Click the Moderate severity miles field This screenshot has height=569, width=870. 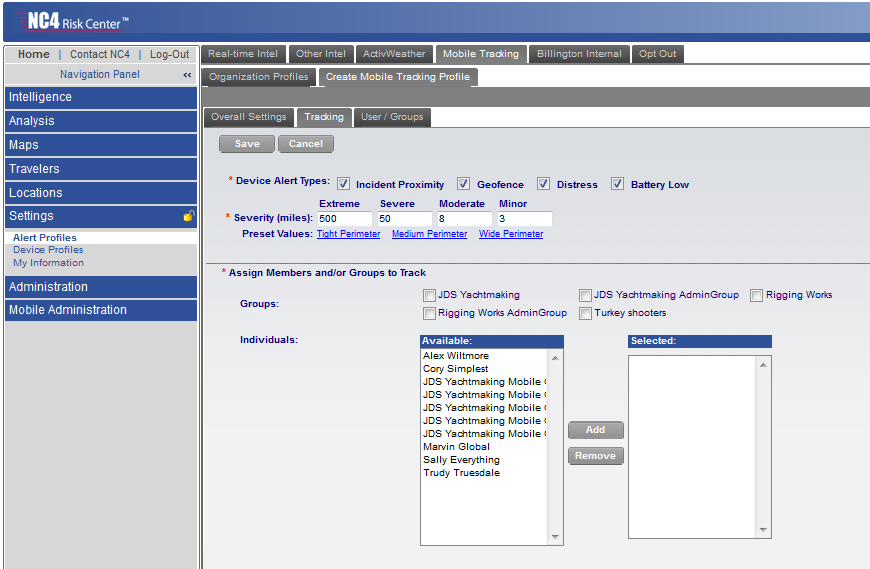[x=464, y=219]
